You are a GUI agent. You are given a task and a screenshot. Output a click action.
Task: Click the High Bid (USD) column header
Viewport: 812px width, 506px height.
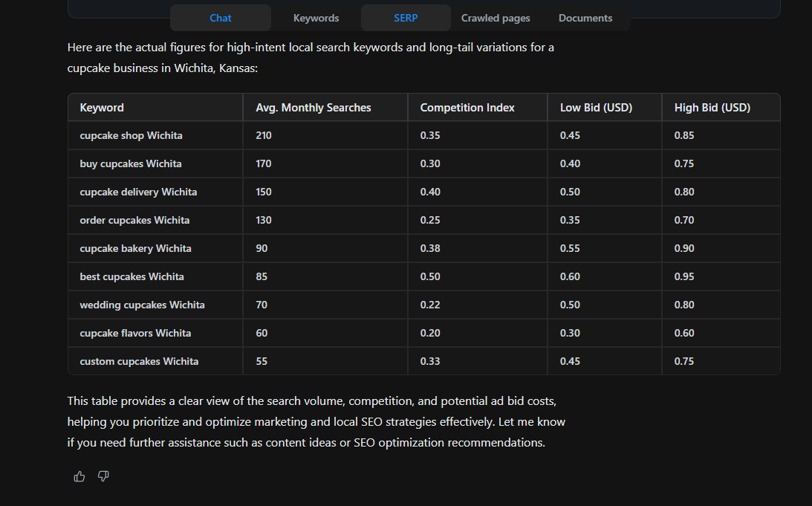[x=712, y=108]
